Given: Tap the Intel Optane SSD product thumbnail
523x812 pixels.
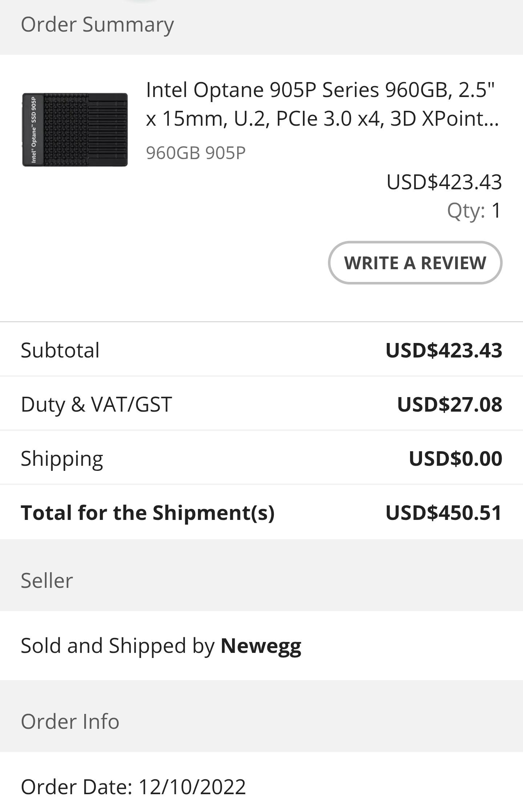Looking at the screenshot, I should click(x=75, y=130).
